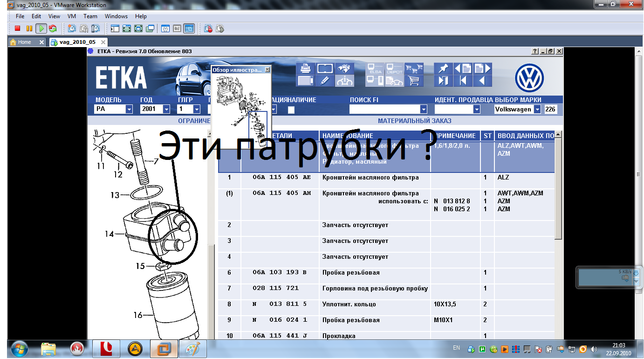
Task: Switch VMware to Unity mode
Action: pos(150,28)
